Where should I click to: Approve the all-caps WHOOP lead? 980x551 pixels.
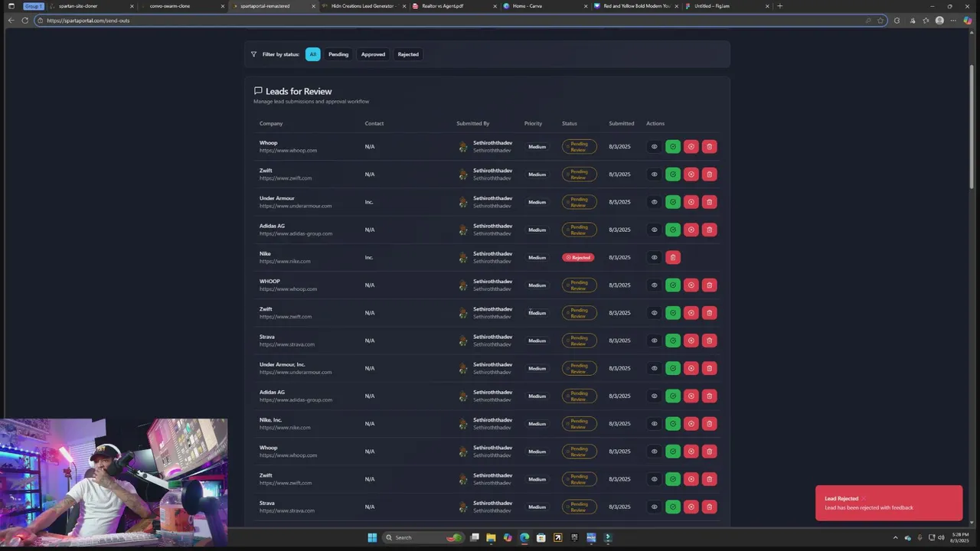click(672, 285)
